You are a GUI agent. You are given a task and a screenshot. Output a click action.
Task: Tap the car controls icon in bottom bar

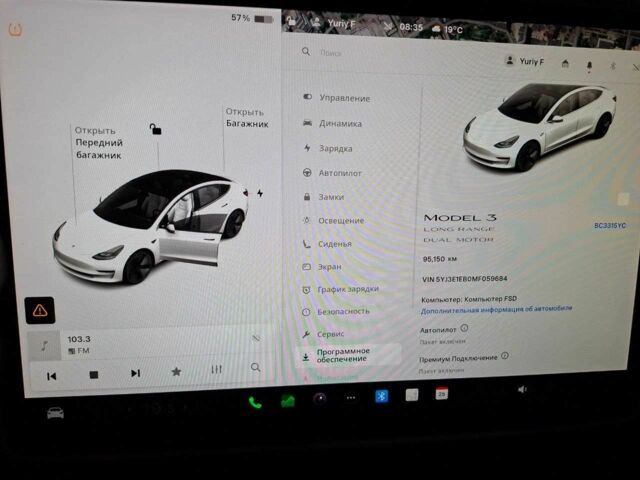(56, 413)
